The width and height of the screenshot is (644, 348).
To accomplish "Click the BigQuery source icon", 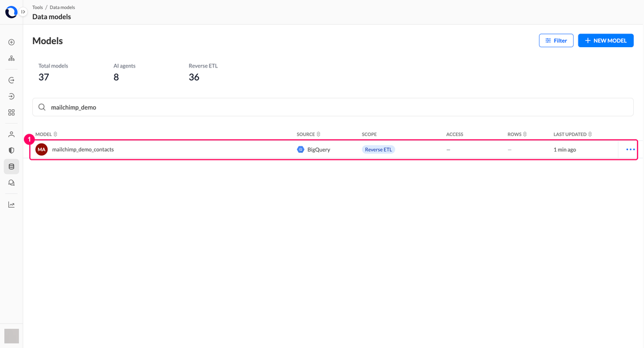I will pyautogui.click(x=301, y=149).
